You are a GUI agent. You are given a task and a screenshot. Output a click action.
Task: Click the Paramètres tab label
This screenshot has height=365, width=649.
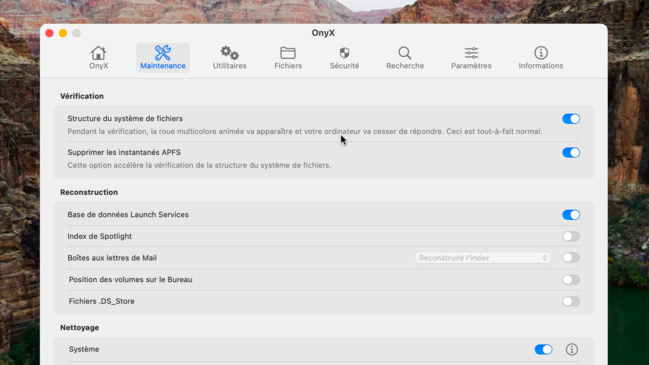[471, 66]
